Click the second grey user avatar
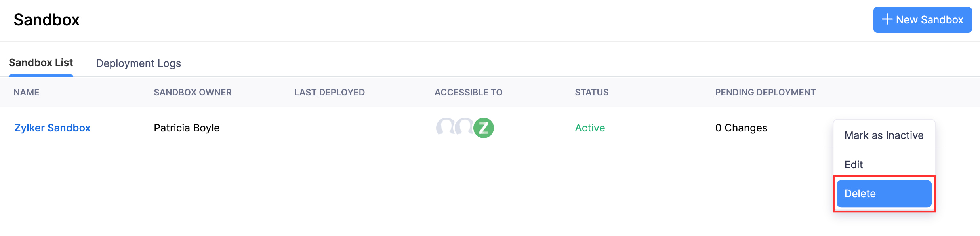The height and width of the screenshot is (236, 980). (x=464, y=127)
